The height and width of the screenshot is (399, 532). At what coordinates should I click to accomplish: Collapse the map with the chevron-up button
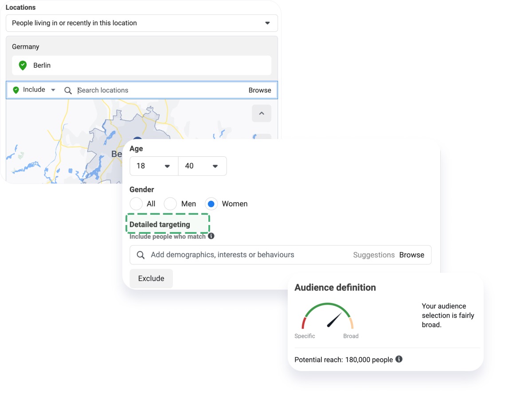[262, 113]
